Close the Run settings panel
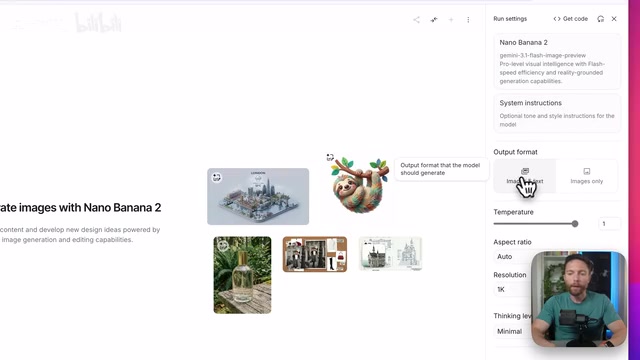The height and width of the screenshot is (360, 640). [x=614, y=19]
